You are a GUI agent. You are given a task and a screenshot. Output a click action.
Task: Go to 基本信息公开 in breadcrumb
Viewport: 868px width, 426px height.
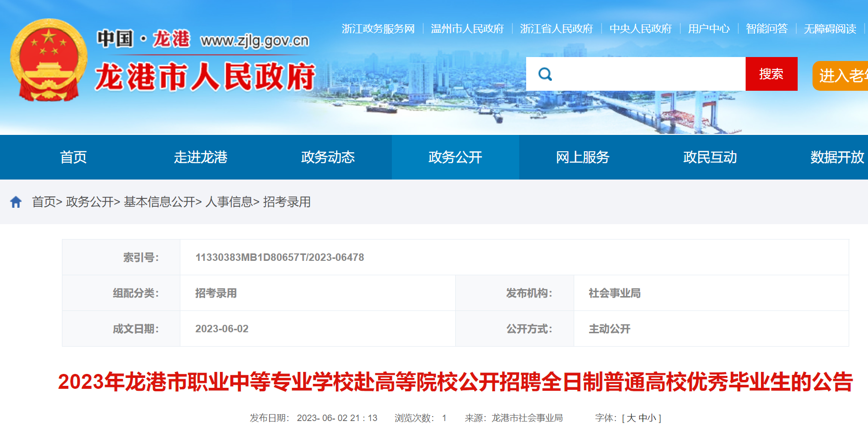coord(160,202)
